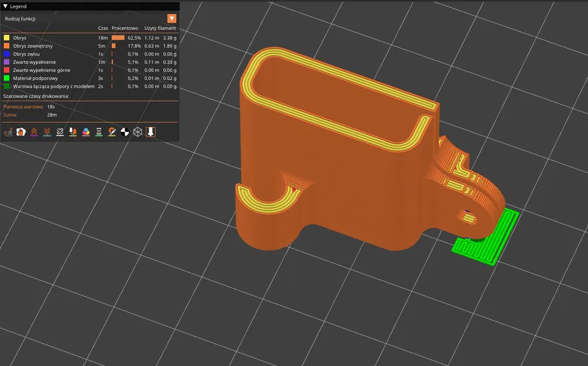Click the 17,8% percentage bar
This screenshot has height=366, width=588.
click(114, 46)
